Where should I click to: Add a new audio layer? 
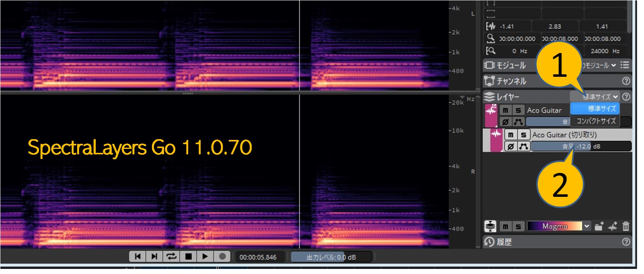tap(612, 226)
